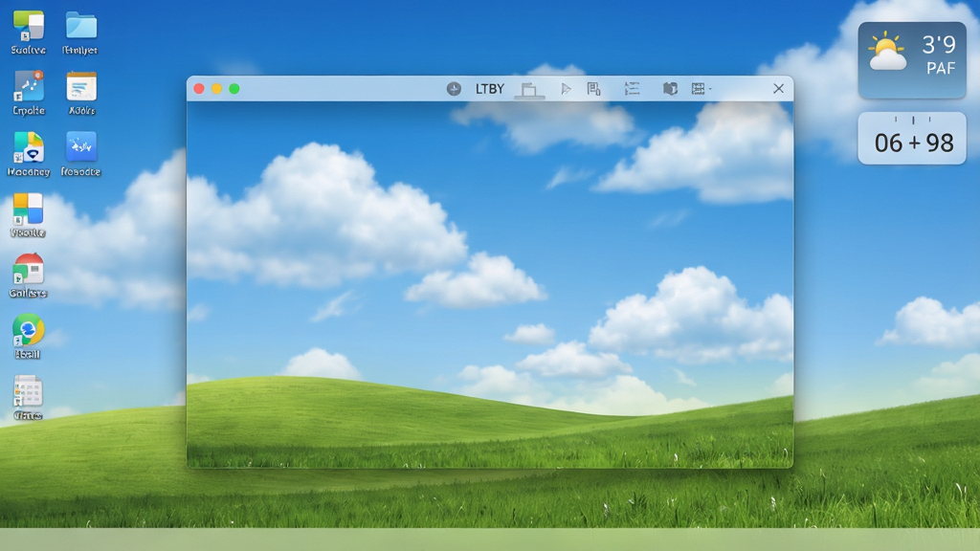This screenshot has width=980, height=551.
Task: Click the round dark clock button in window toolbar
Action: click(454, 89)
